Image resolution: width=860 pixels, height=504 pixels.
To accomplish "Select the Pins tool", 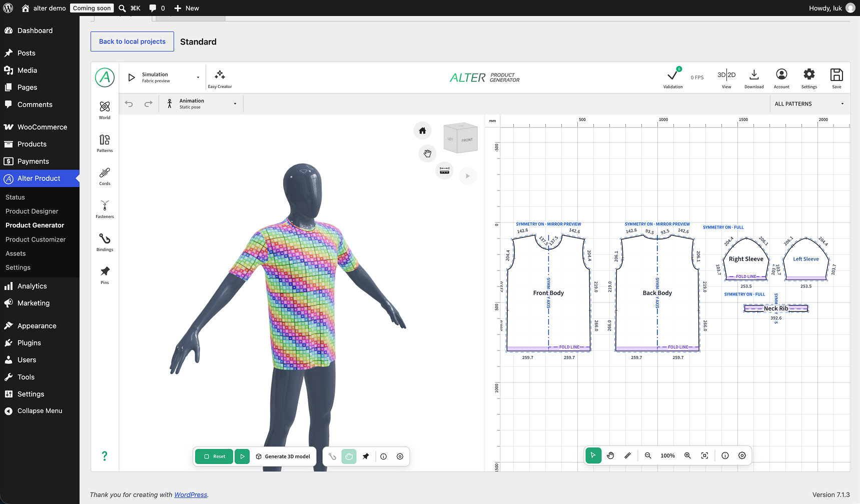I will [x=105, y=275].
